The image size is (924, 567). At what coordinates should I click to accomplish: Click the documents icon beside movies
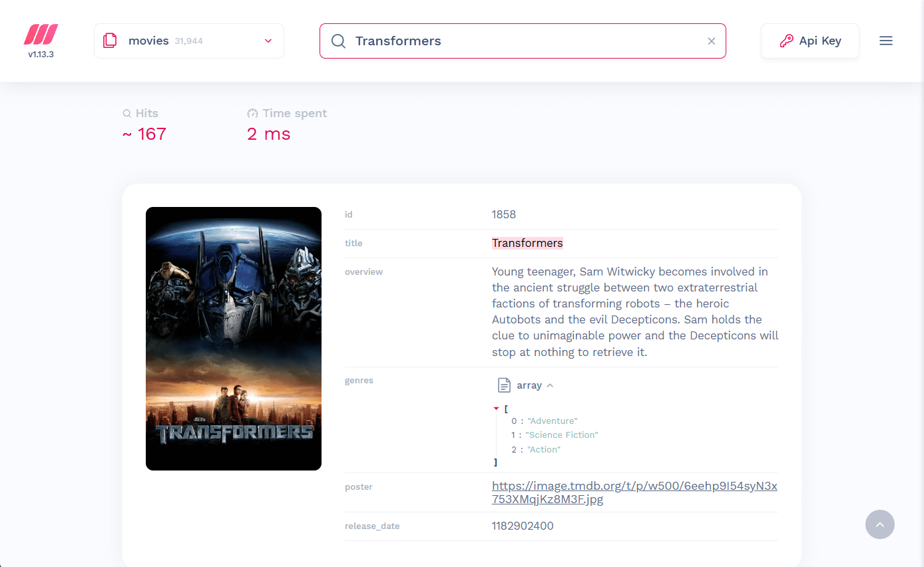coord(110,41)
